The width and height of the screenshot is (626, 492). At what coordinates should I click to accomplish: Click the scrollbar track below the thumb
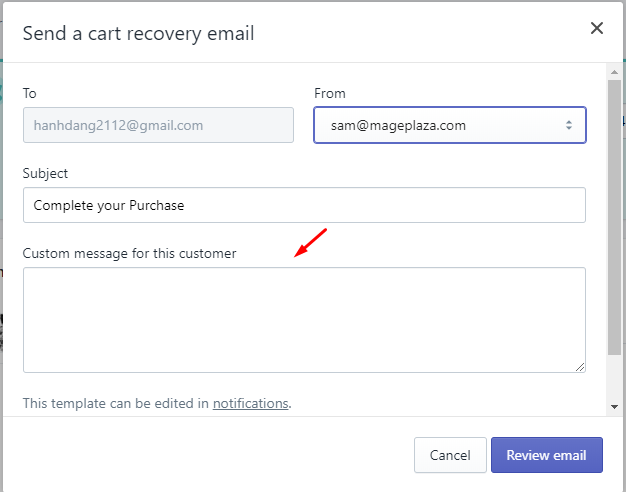(x=614, y=378)
